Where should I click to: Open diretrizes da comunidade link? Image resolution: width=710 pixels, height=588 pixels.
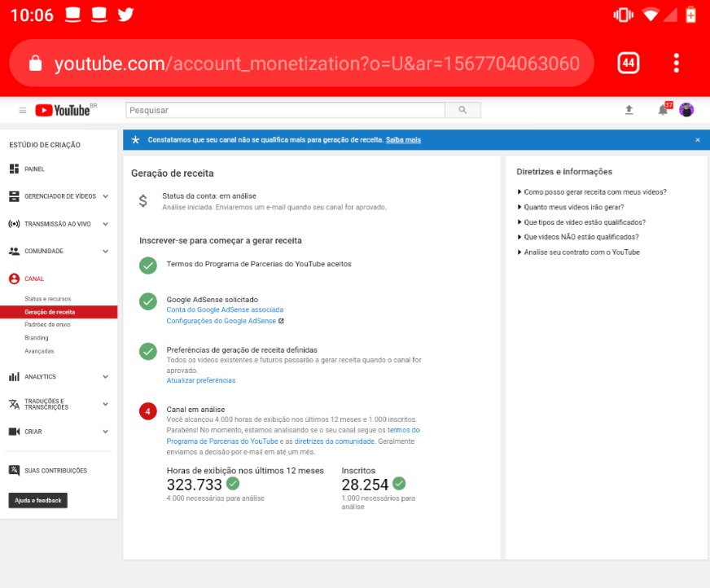coord(334,441)
